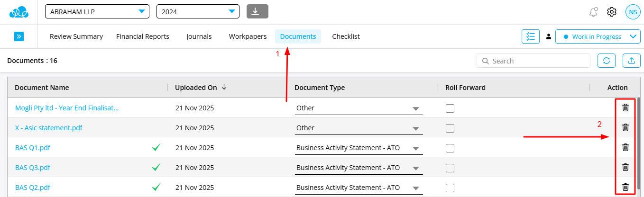Click the download icon button in header

[258, 11]
